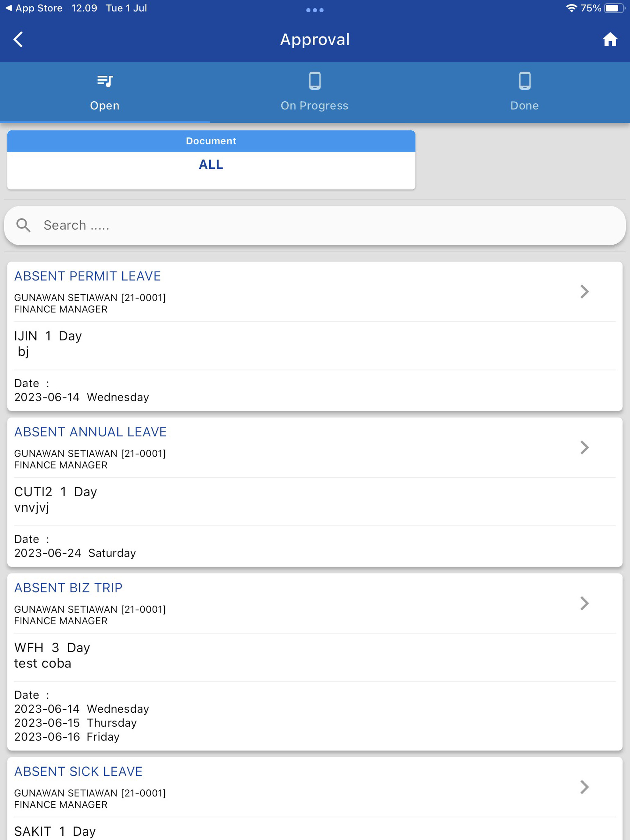Select ABSENT SICK LEAVE title

[78, 772]
